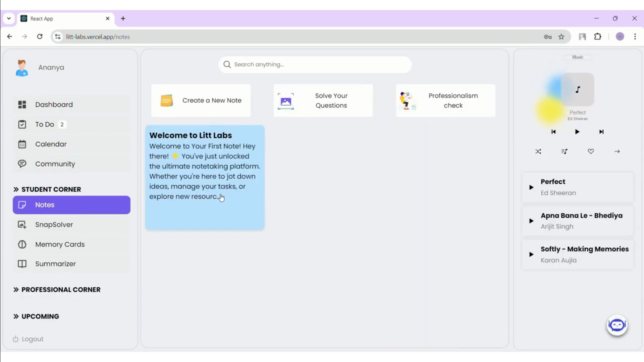Focus the Search anything field
The image size is (644, 362).
point(315,64)
